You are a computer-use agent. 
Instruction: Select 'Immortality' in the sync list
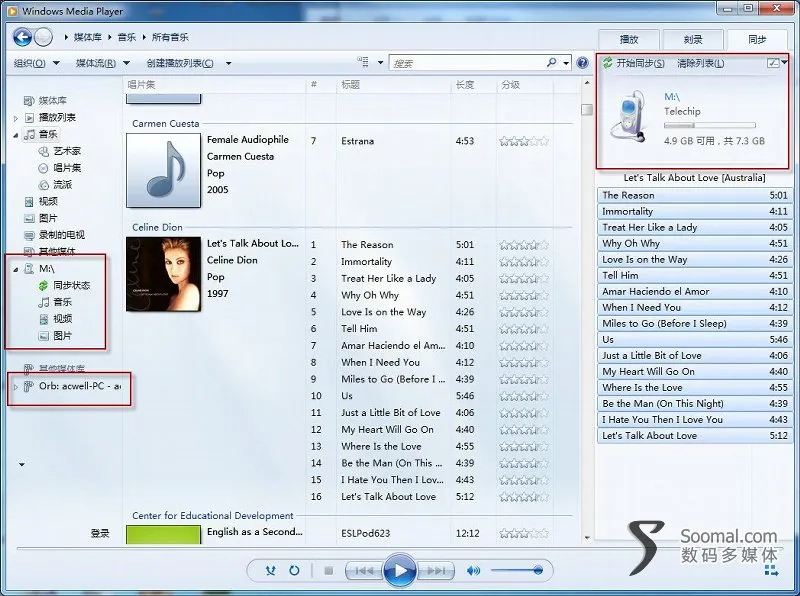pos(694,211)
